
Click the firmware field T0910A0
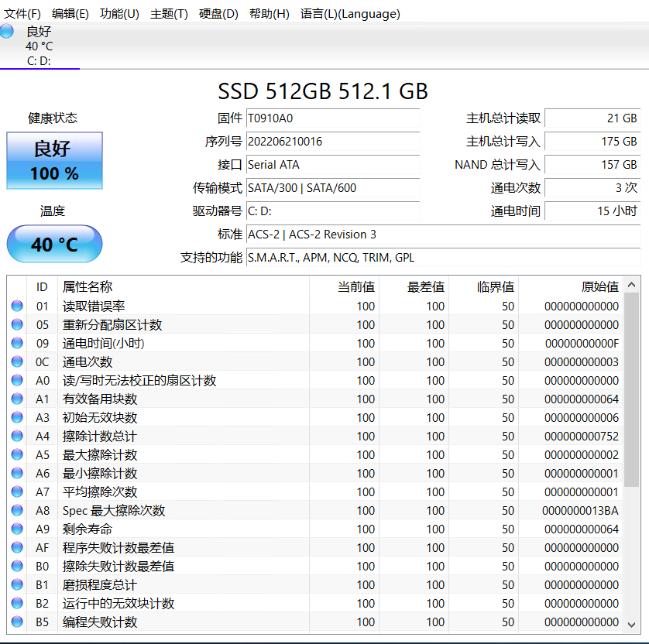tap(333, 118)
